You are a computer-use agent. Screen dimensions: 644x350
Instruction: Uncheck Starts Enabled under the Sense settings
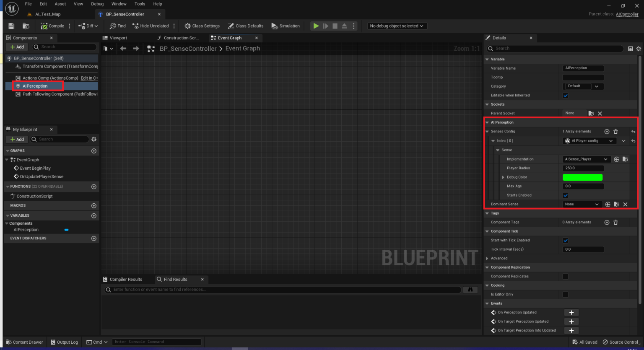[565, 195]
